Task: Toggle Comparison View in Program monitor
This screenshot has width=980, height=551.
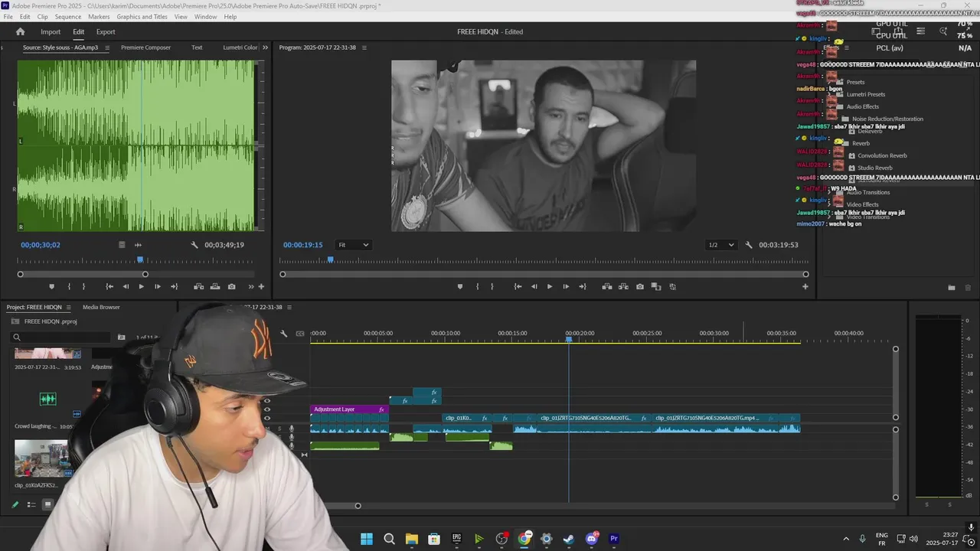Action: point(656,286)
